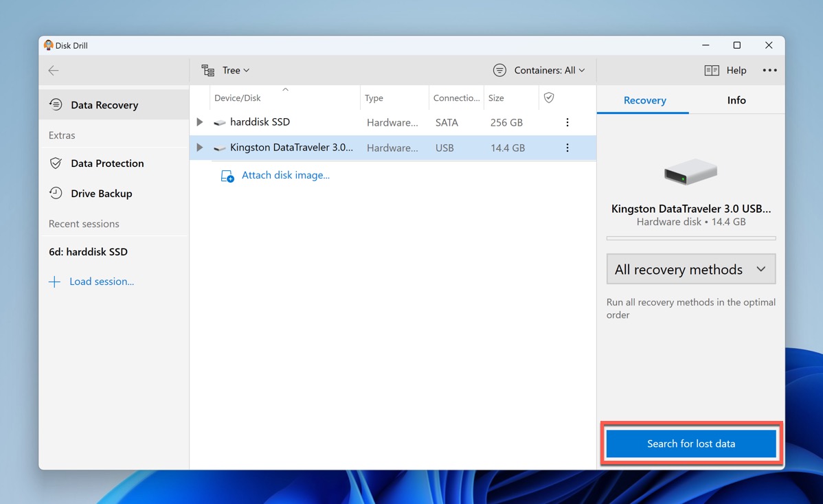Image resolution: width=823 pixels, height=504 pixels.
Task: Click the 14.4 GB size cell
Action: click(508, 148)
